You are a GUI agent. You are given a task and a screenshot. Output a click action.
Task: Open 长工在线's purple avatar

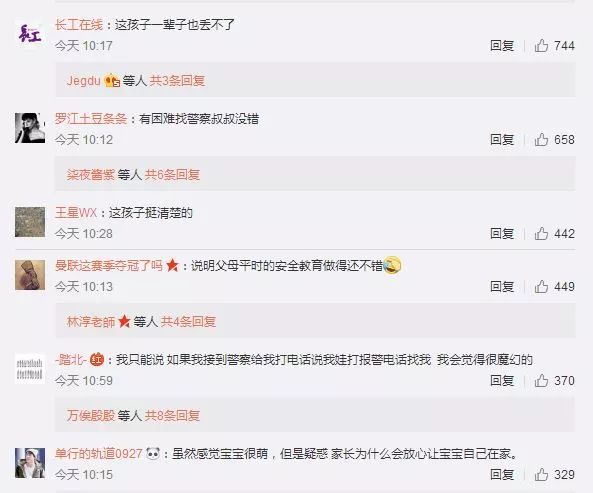click(30, 34)
